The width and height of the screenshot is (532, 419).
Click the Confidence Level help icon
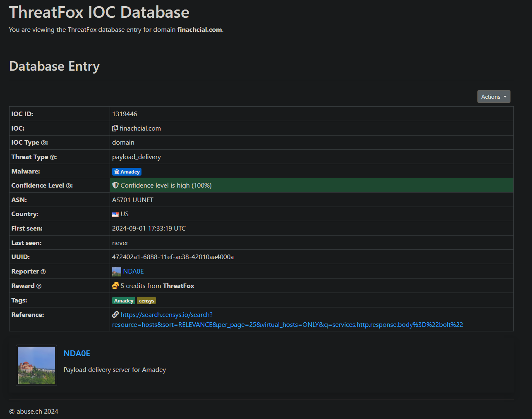[x=69, y=186]
